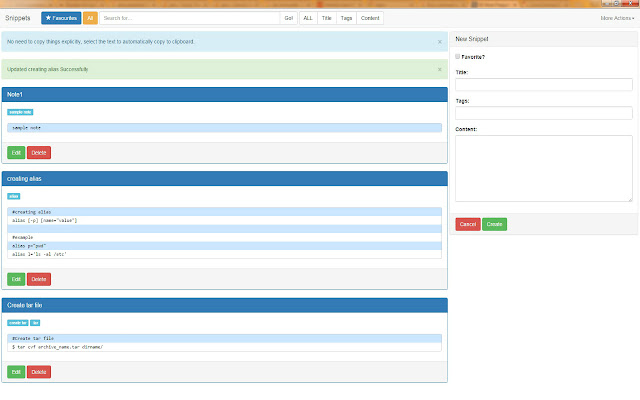Edit the Note1 snippet

click(x=16, y=153)
